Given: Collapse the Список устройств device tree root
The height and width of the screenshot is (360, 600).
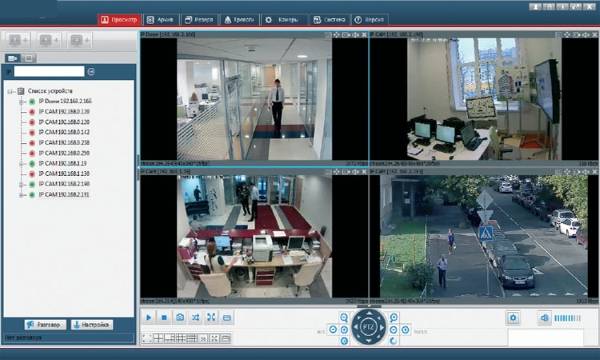Looking at the screenshot, I should [x=11, y=91].
